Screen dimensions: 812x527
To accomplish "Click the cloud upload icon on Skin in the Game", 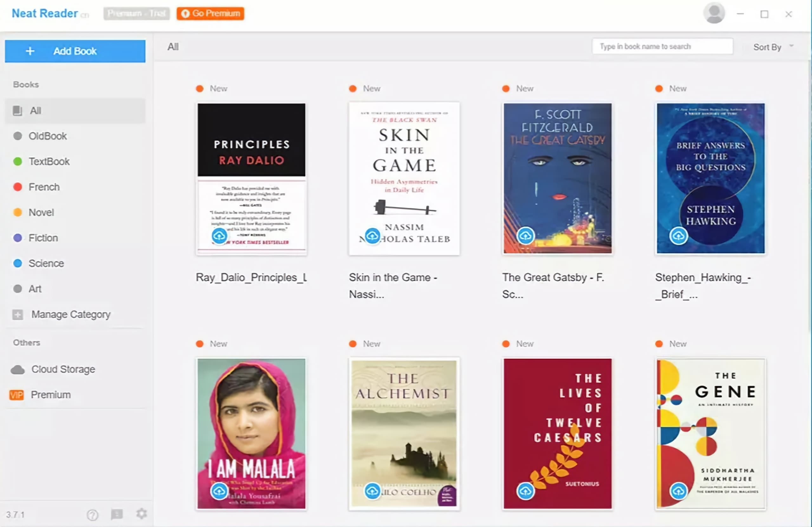I will click(x=372, y=235).
